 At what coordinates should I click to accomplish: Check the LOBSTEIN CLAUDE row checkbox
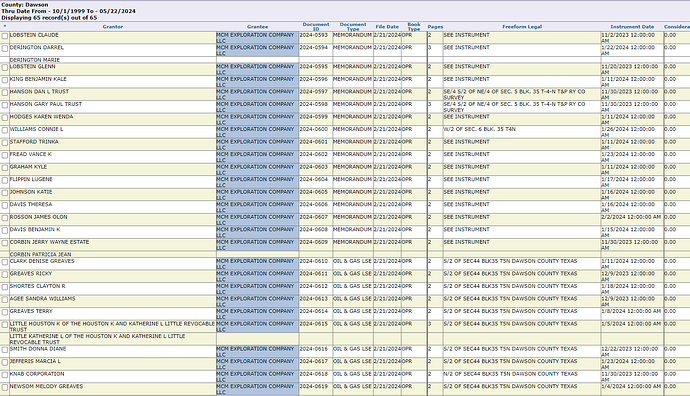pos(4,36)
